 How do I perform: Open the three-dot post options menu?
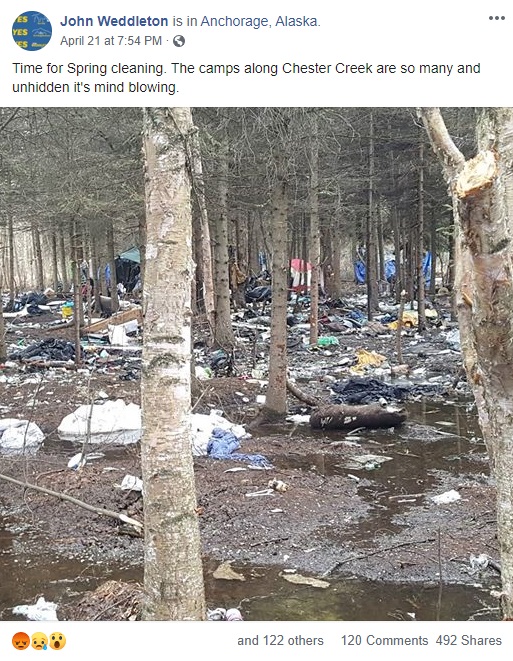pos(497,18)
